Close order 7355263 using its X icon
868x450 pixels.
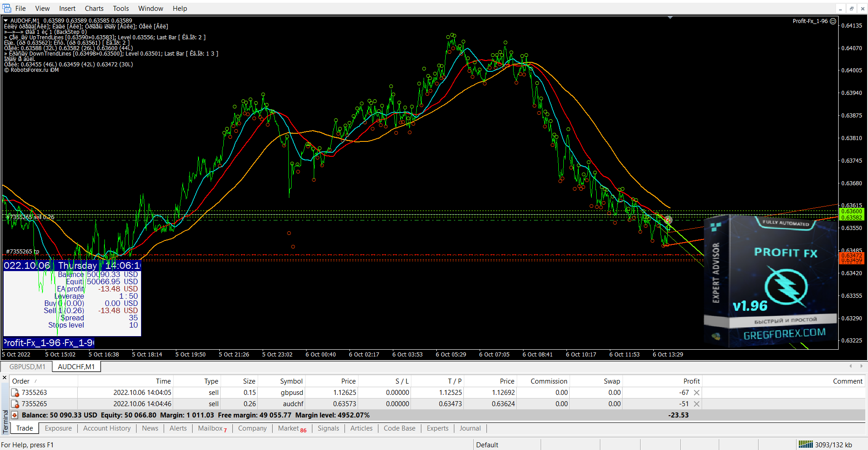[697, 393]
